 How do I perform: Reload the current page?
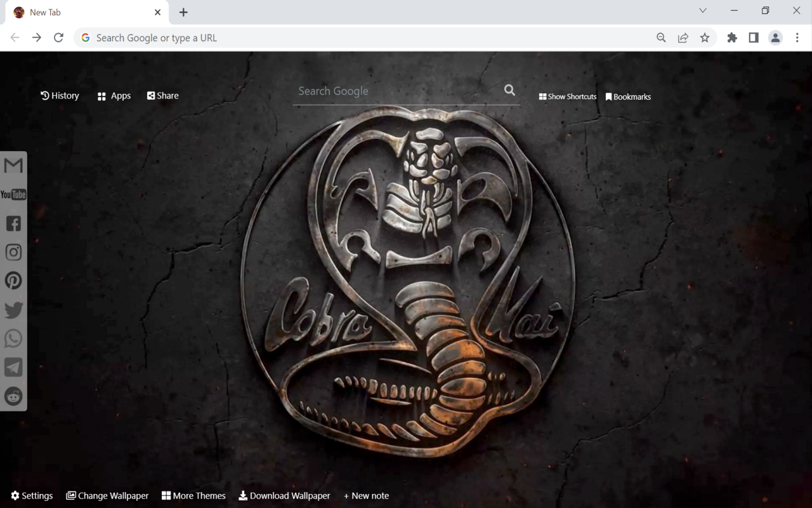[x=58, y=38]
